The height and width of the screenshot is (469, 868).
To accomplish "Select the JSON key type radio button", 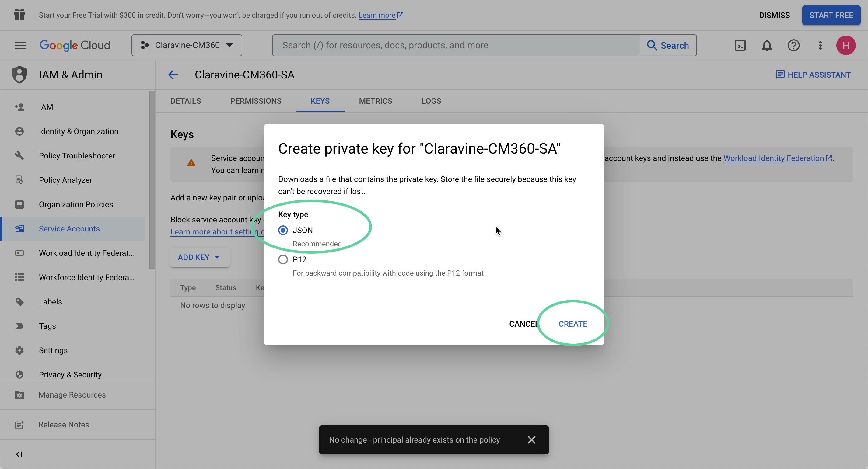I will click(283, 230).
